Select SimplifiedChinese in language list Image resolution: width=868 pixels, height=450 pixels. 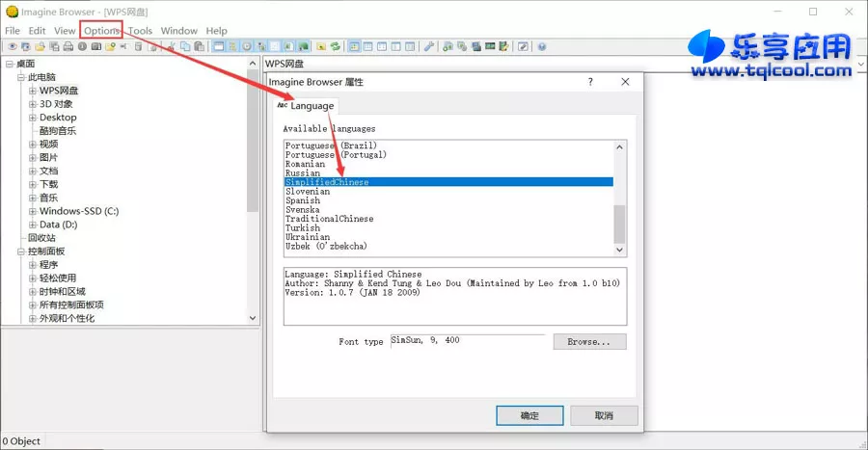click(x=448, y=182)
